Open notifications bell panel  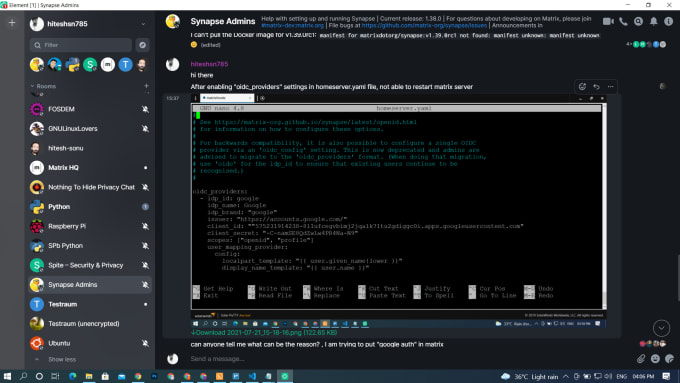point(654,21)
